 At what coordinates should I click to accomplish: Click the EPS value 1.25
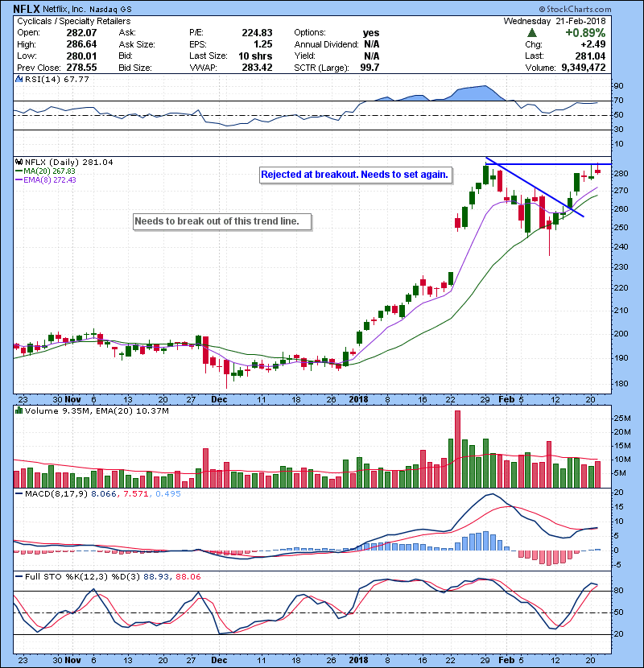(263, 44)
